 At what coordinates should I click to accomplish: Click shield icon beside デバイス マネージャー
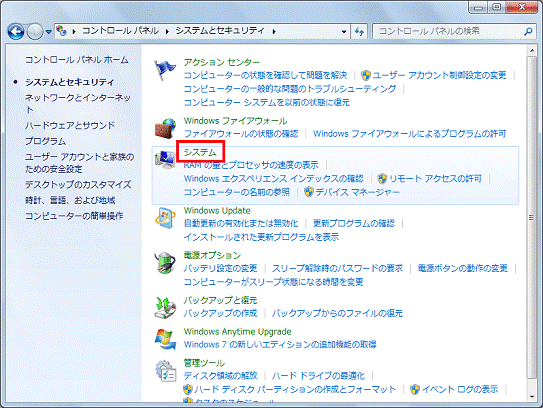tap(309, 192)
